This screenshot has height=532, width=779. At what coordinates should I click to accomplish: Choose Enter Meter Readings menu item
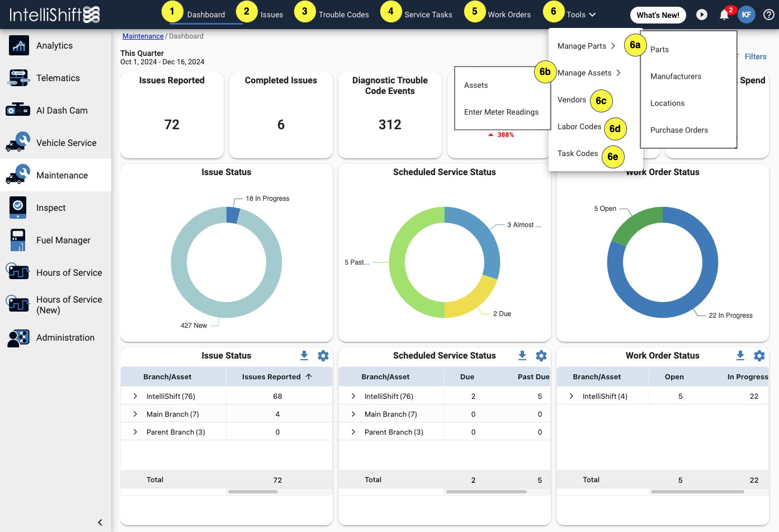tap(501, 112)
